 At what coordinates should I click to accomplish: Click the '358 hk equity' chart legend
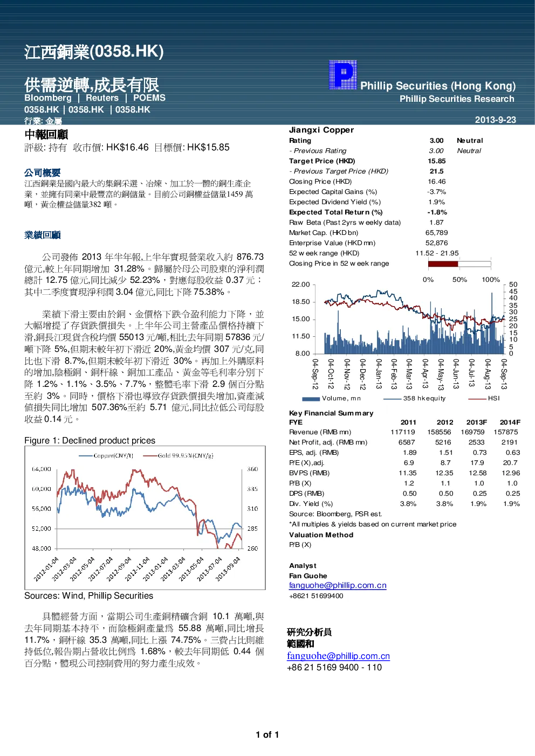click(414, 398)
